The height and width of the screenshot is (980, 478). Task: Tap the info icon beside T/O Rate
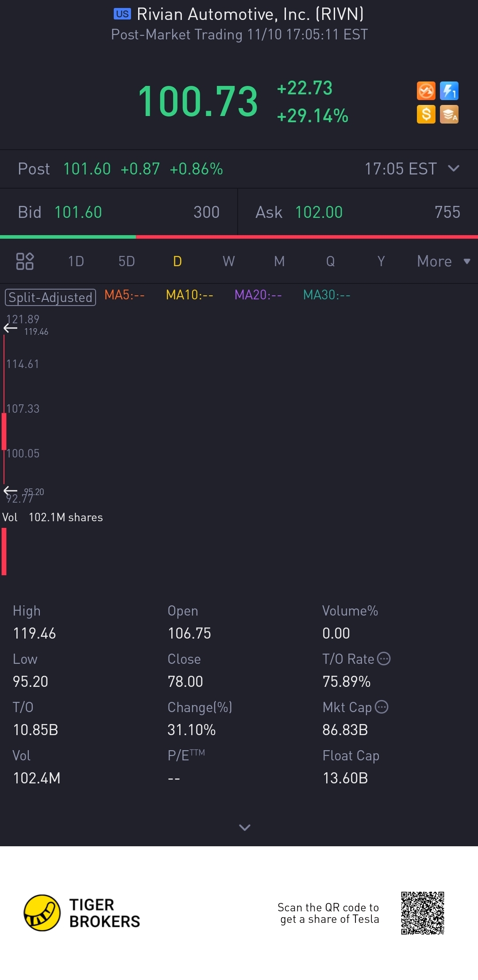pos(384,659)
